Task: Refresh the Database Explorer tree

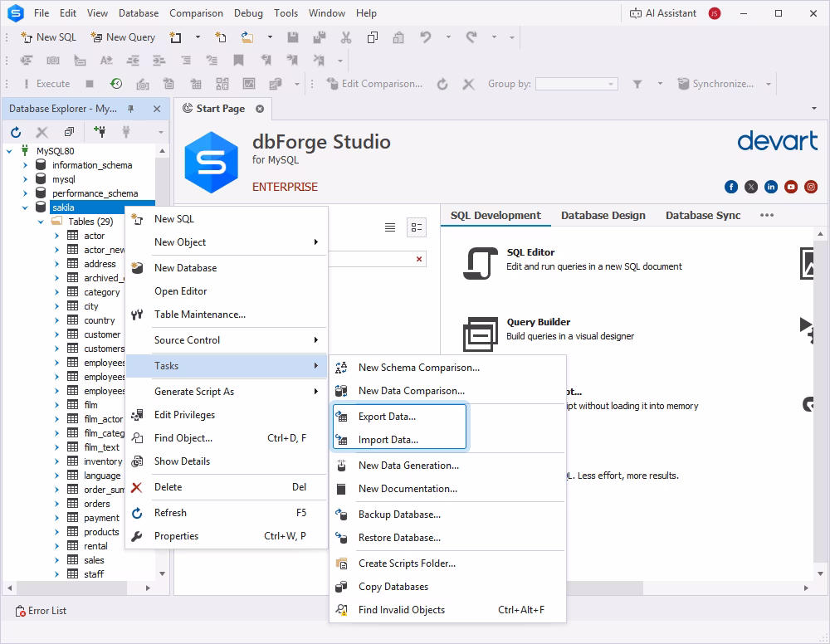Action: tap(16, 132)
